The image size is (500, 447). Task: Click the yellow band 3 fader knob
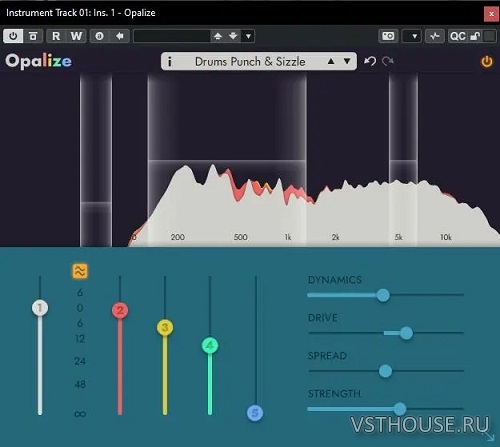click(165, 328)
